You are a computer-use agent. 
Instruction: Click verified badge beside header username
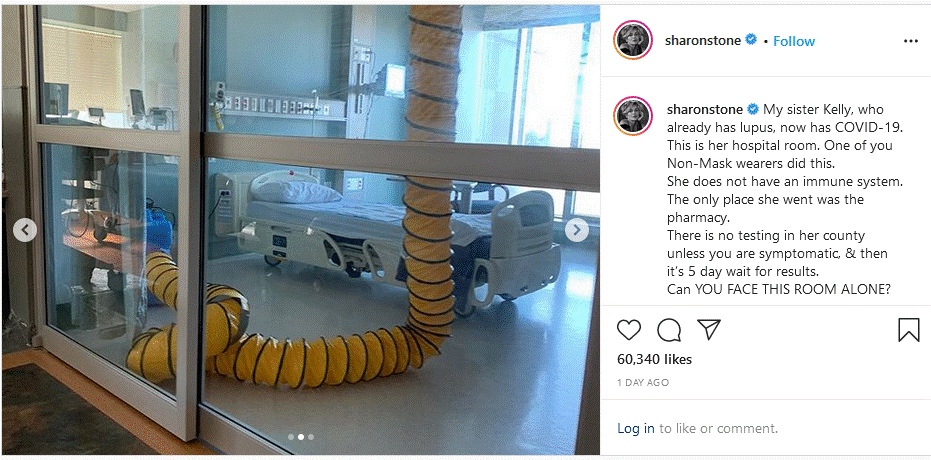[x=750, y=40]
